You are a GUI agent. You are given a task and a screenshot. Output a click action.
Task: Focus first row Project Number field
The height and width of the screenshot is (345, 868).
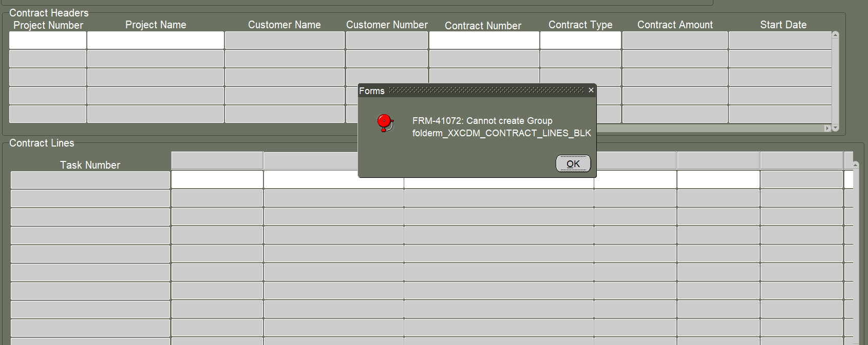click(x=48, y=41)
